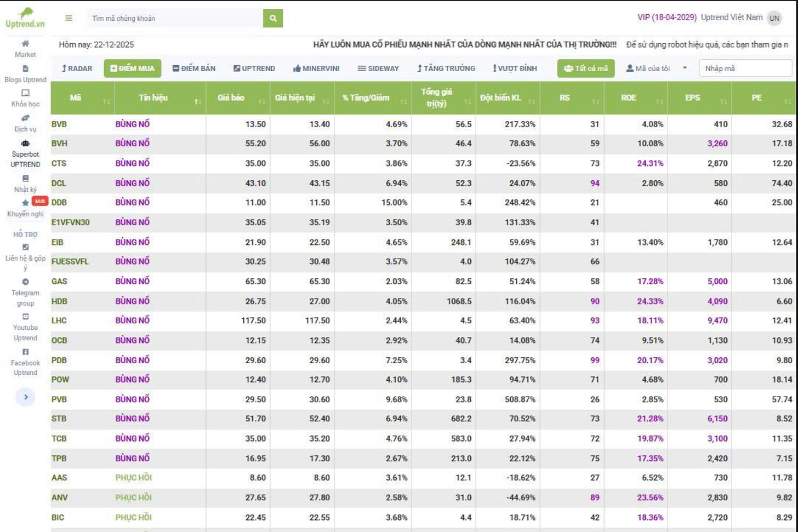Open TĂNG TRƯỞNG tab
The width and height of the screenshot is (798, 532).
(446, 68)
